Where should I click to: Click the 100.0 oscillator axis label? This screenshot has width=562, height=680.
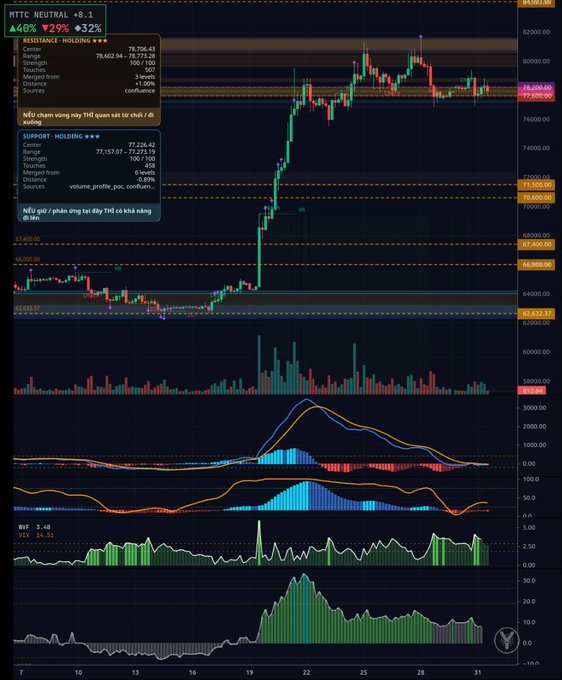tap(531, 480)
